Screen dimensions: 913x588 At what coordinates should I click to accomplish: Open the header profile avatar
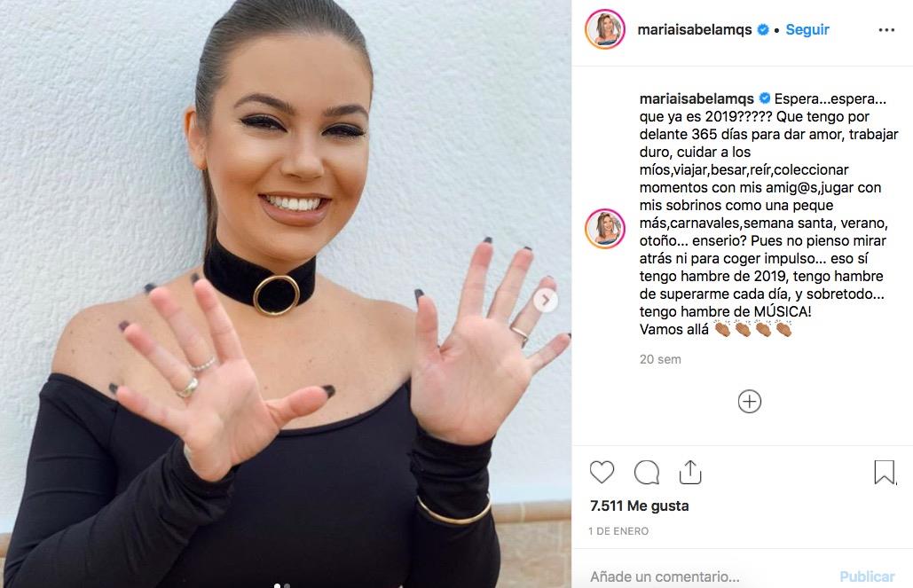click(x=605, y=29)
